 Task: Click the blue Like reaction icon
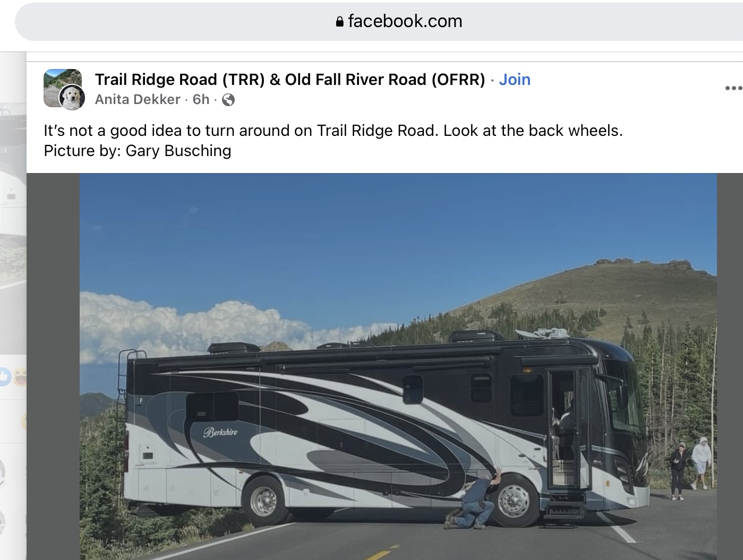4,377
